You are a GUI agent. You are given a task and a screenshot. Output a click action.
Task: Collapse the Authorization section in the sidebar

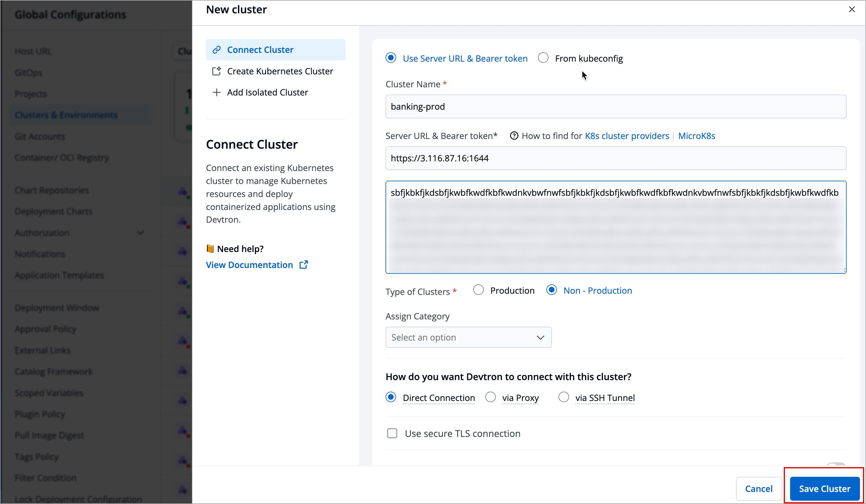coord(141,233)
